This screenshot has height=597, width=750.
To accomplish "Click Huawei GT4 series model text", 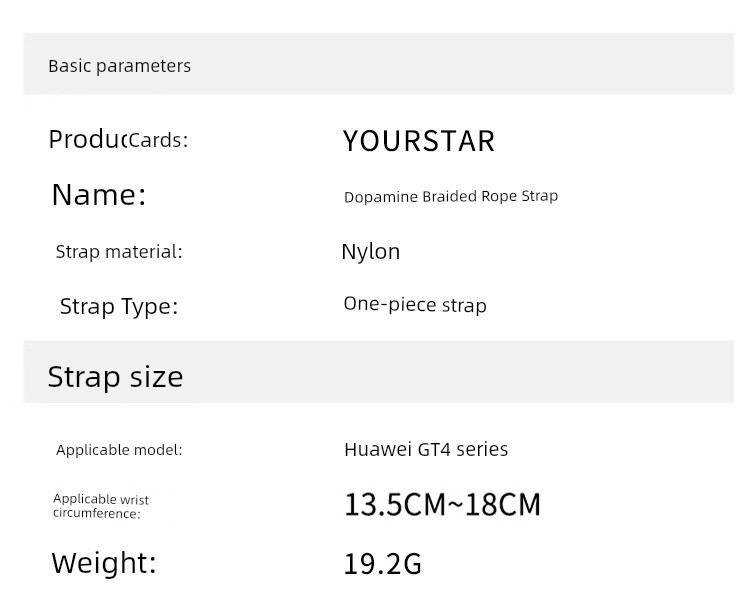I will pyautogui.click(x=425, y=450).
